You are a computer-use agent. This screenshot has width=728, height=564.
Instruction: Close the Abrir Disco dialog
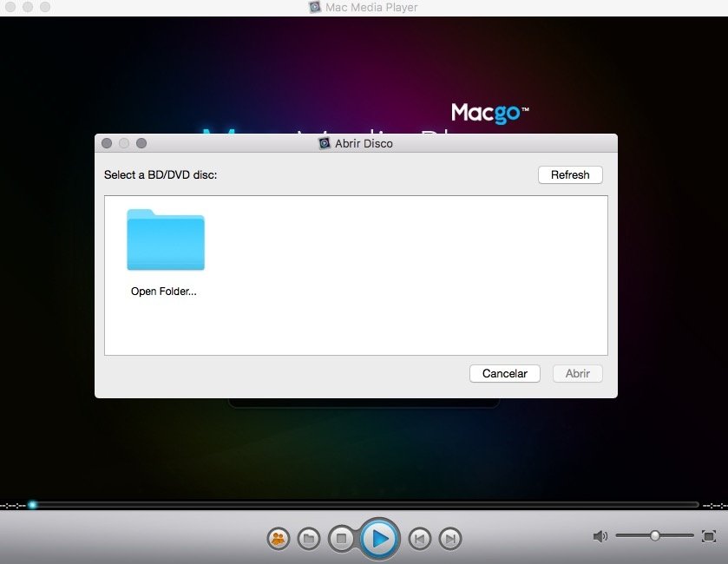pyautogui.click(x=107, y=143)
